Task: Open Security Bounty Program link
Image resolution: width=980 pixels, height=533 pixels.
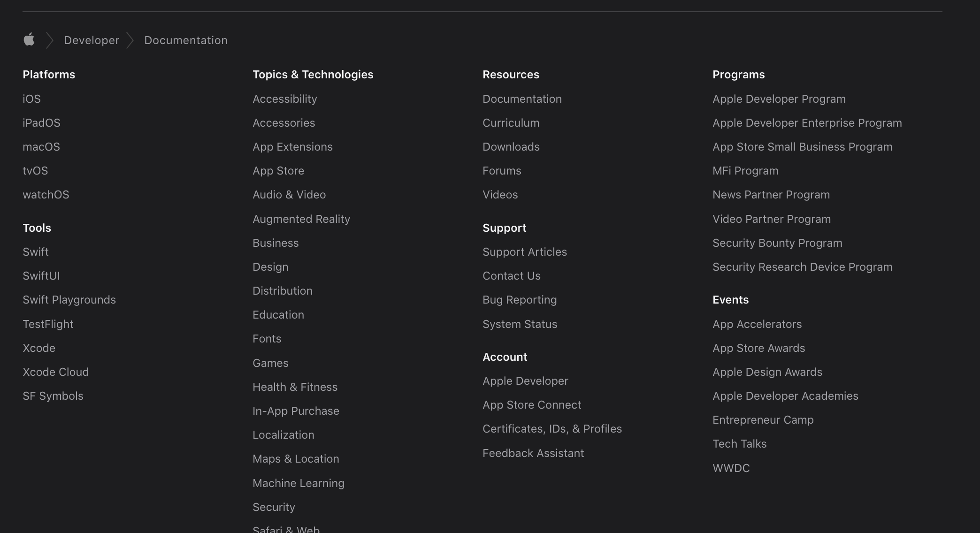Action: (x=777, y=243)
